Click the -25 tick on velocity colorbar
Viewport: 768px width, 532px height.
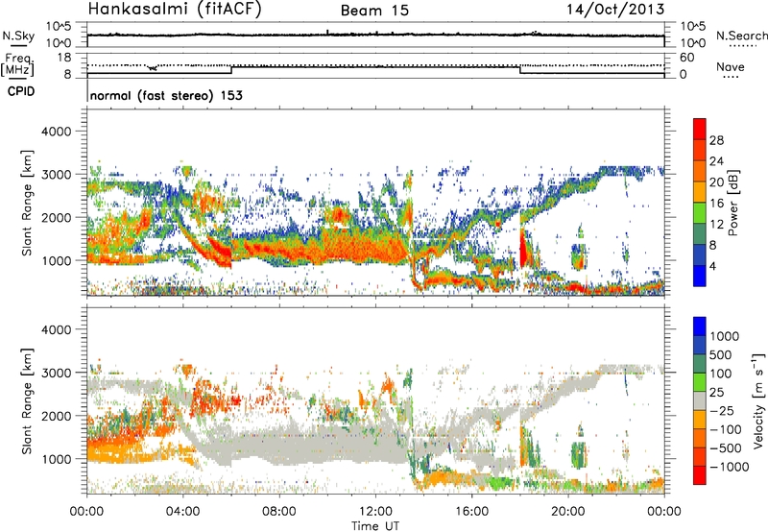pyautogui.click(x=722, y=410)
